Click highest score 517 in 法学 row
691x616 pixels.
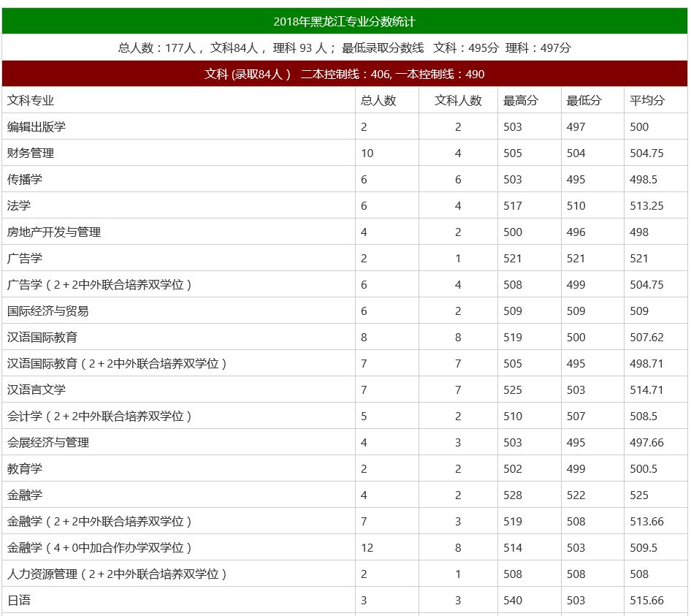[513, 206]
